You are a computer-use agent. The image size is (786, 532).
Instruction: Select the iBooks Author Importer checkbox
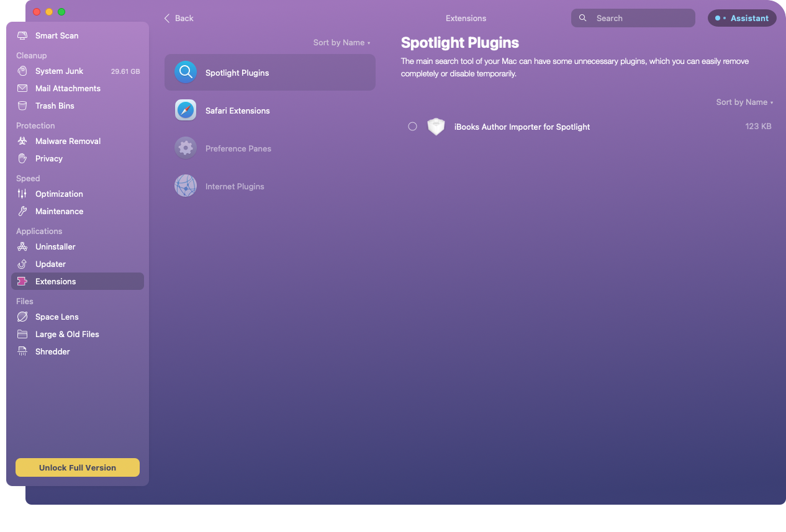click(412, 127)
